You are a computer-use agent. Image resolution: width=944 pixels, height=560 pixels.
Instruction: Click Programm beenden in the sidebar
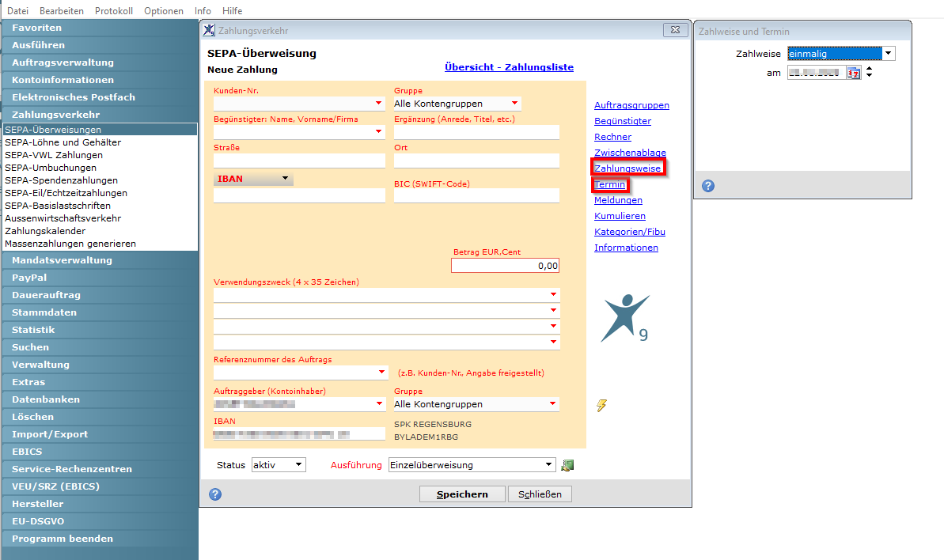[x=100, y=539]
